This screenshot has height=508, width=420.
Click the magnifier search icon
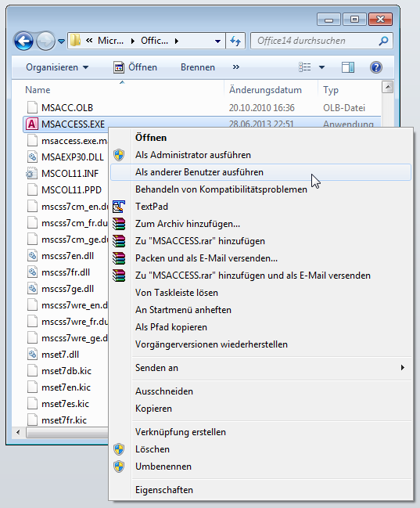(x=384, y=41)
